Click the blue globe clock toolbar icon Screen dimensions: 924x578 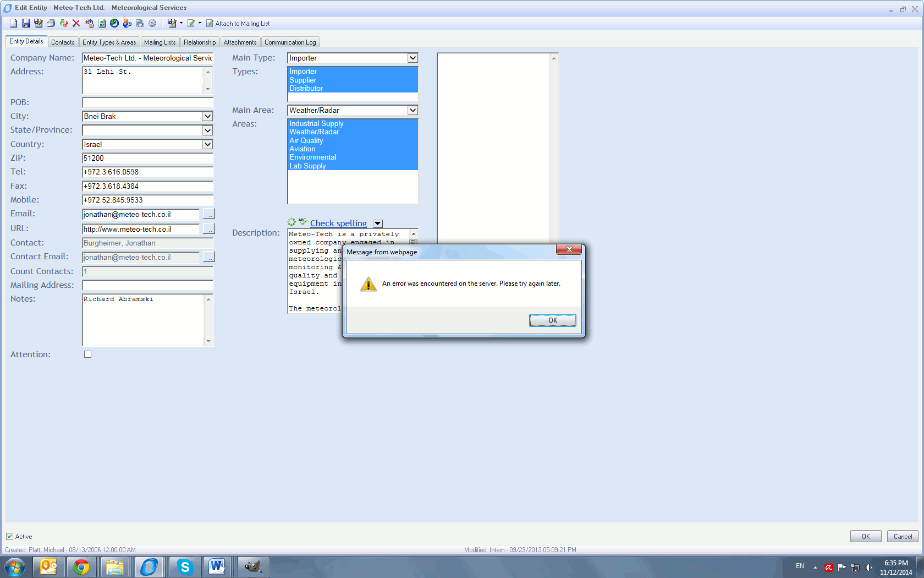(114, 23)
